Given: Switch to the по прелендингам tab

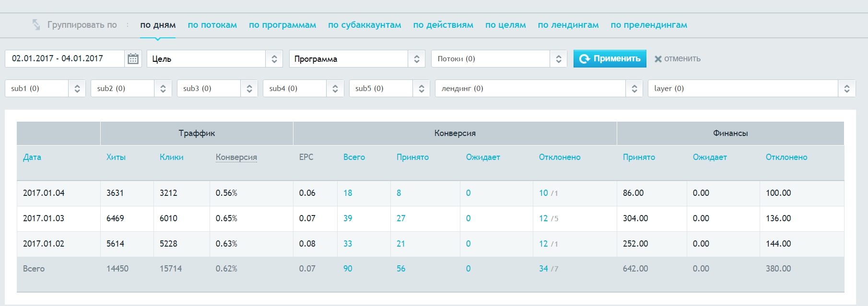Looking at the screenshot, I should pyautogui.click(x=649, y=25).
